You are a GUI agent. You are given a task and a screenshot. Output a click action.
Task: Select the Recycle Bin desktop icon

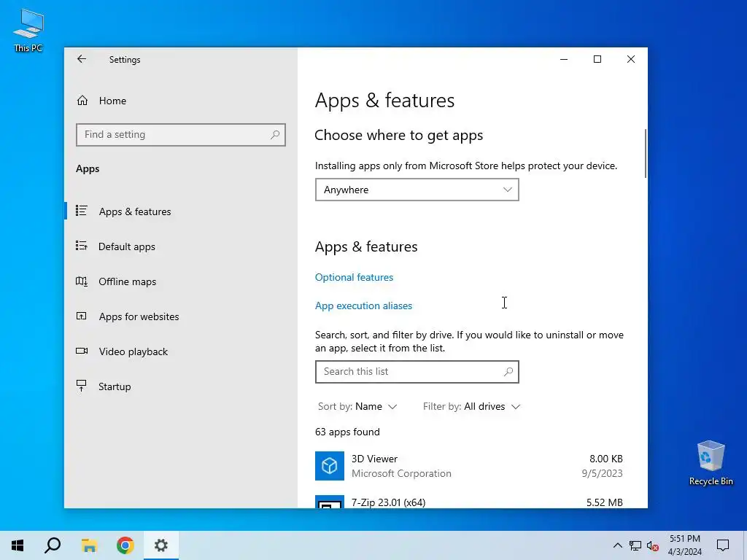pyautogui.click(x=711, y=463)
